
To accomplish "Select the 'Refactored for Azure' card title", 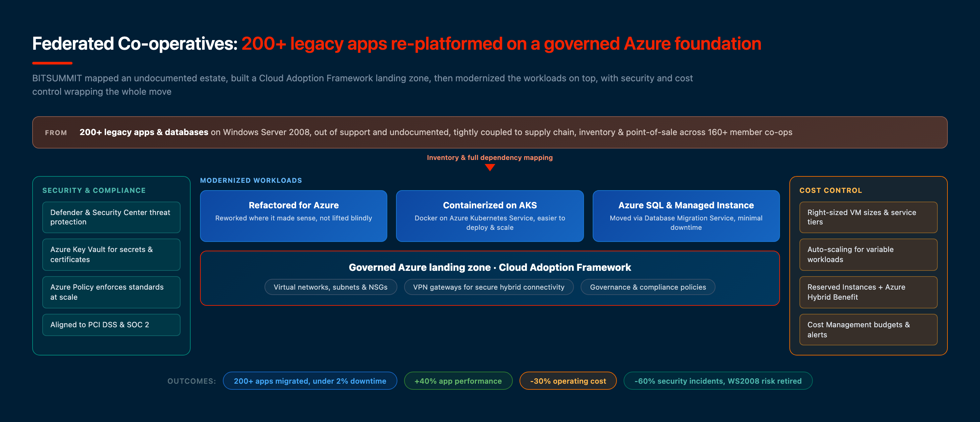I will click(294, 205).
